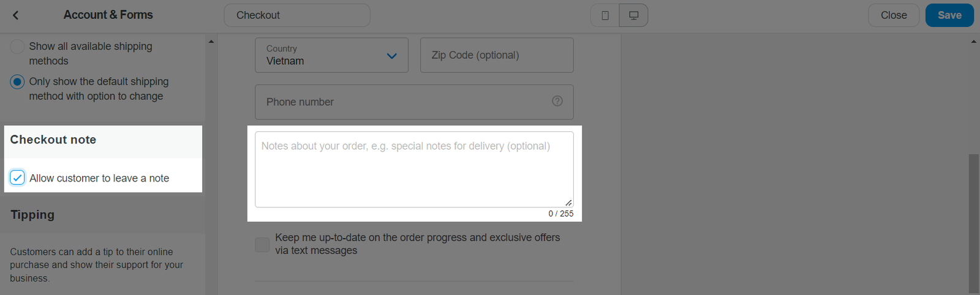Select Only show the default shipping method
980x295 pixels.
pos(17,82)
